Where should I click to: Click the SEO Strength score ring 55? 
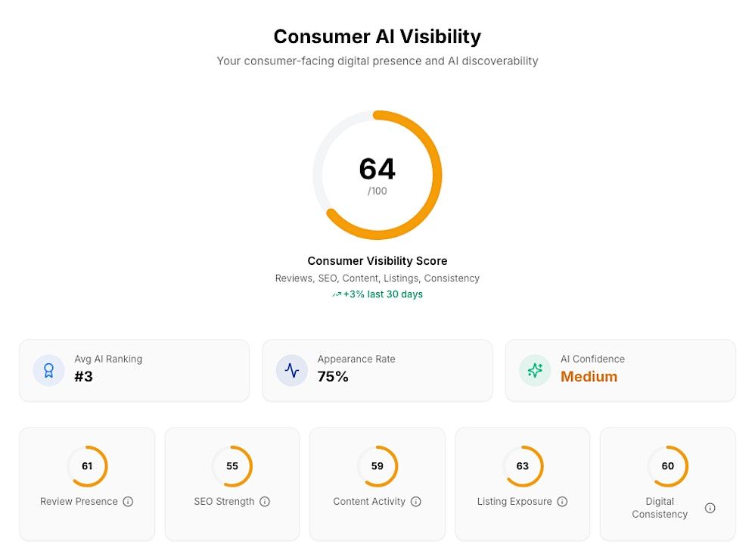pyautogui.click(x=232, y=466)
